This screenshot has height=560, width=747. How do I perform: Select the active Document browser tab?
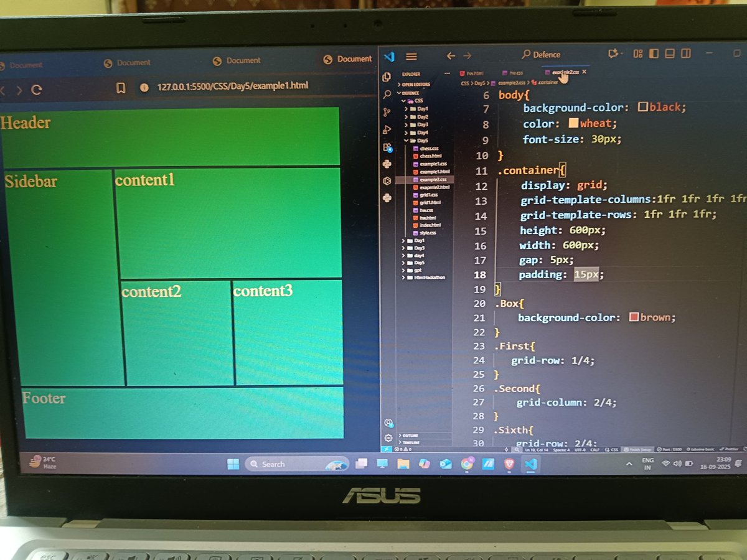tap(347, 59)
